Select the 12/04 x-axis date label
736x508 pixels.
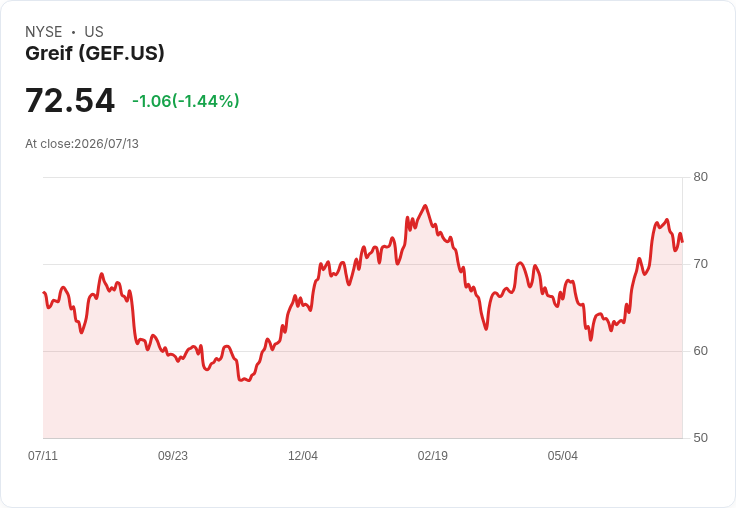click(303, 456)
